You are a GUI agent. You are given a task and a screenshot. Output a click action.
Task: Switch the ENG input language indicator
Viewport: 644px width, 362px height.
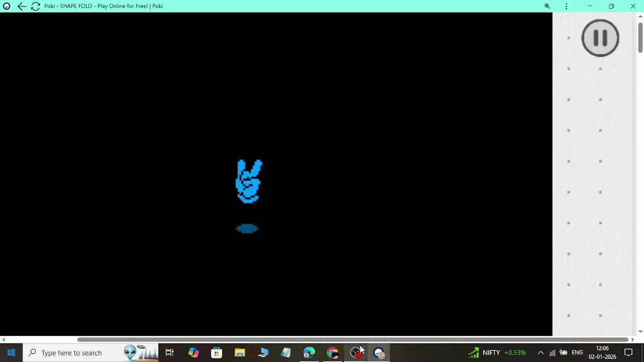coord(577,352)
